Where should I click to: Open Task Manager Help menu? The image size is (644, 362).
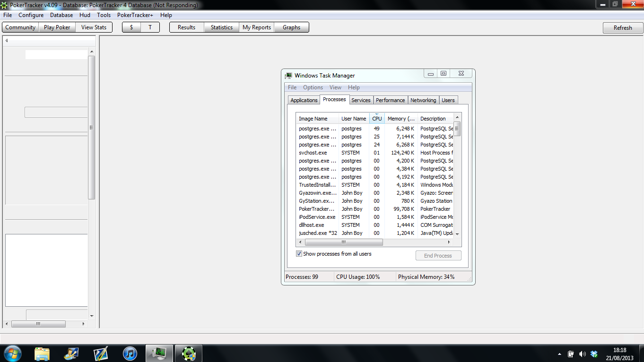click(x=354, y=87)
